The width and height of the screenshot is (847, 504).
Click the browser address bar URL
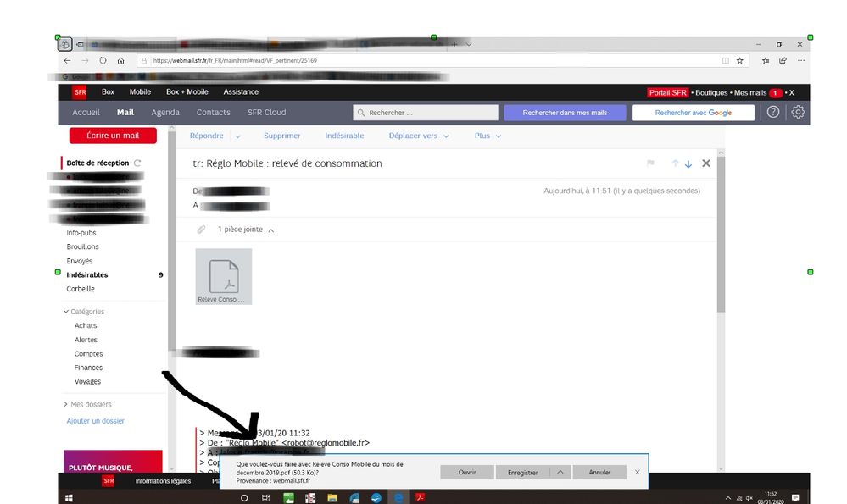click(235, 60)
